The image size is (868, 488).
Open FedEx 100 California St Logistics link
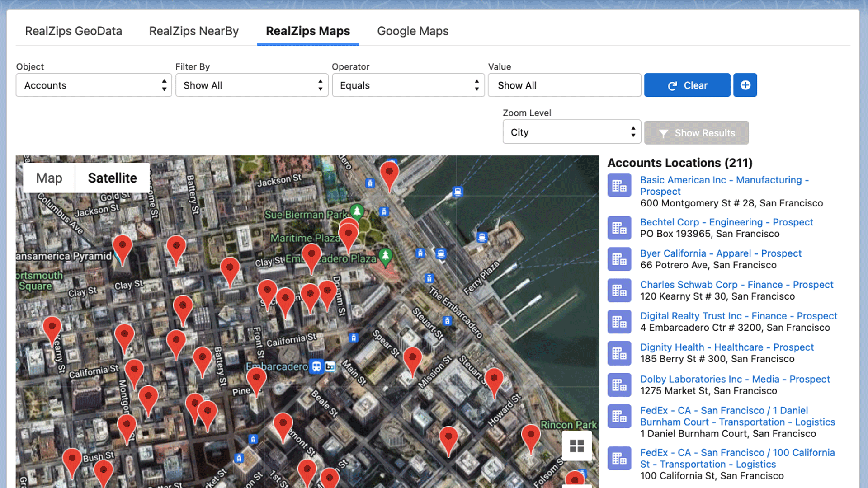coord(737,458)
